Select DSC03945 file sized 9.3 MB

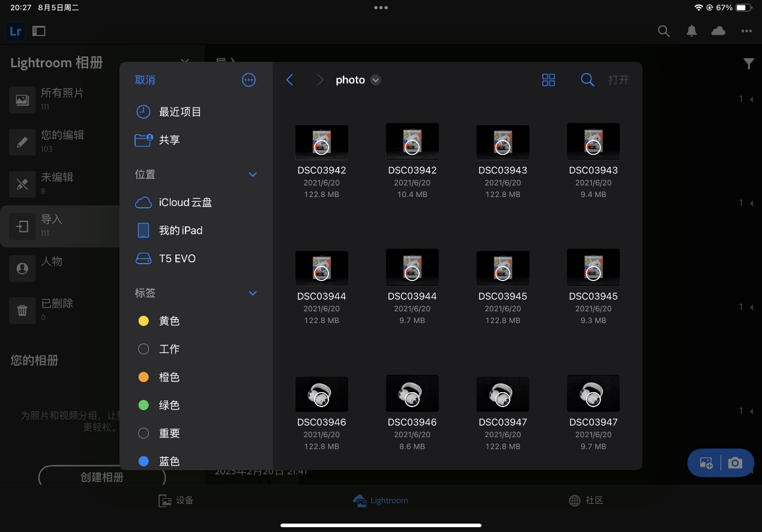593,287
